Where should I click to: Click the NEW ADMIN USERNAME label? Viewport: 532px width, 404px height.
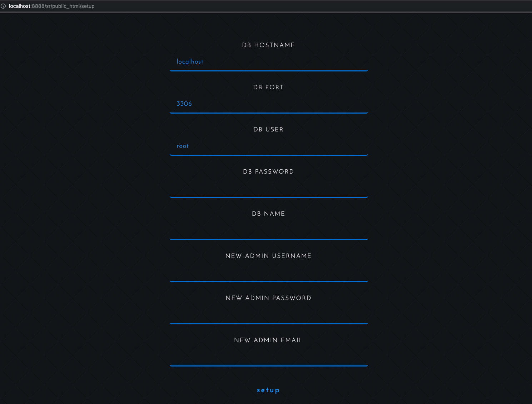pos(268,256)
